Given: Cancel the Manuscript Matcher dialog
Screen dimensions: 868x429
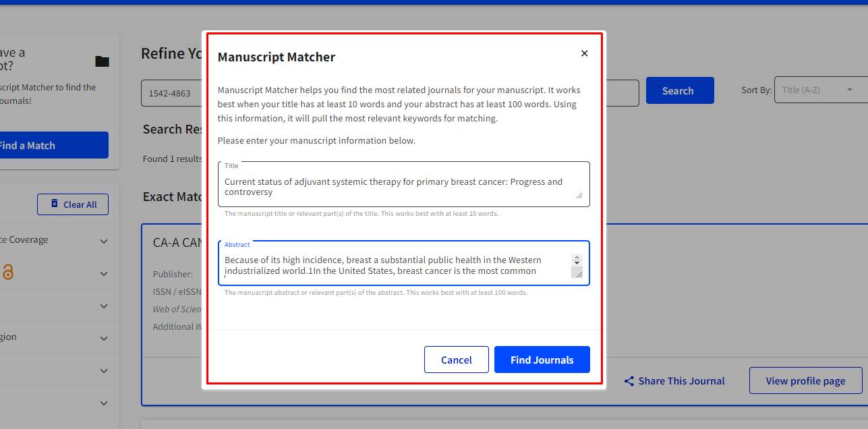Looking at the screenshot, I should coord(457,360).
